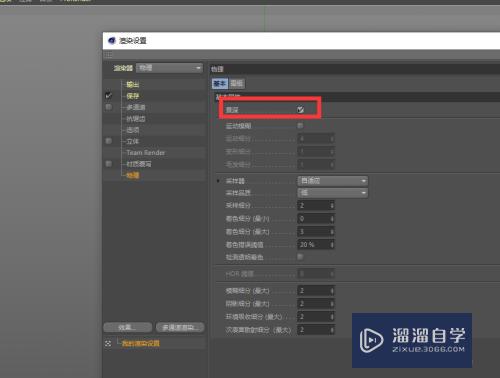This screenshot has width=500, height=378.
Task: Uncheck the 保存 checkbox in the left list
Action: 108,96
